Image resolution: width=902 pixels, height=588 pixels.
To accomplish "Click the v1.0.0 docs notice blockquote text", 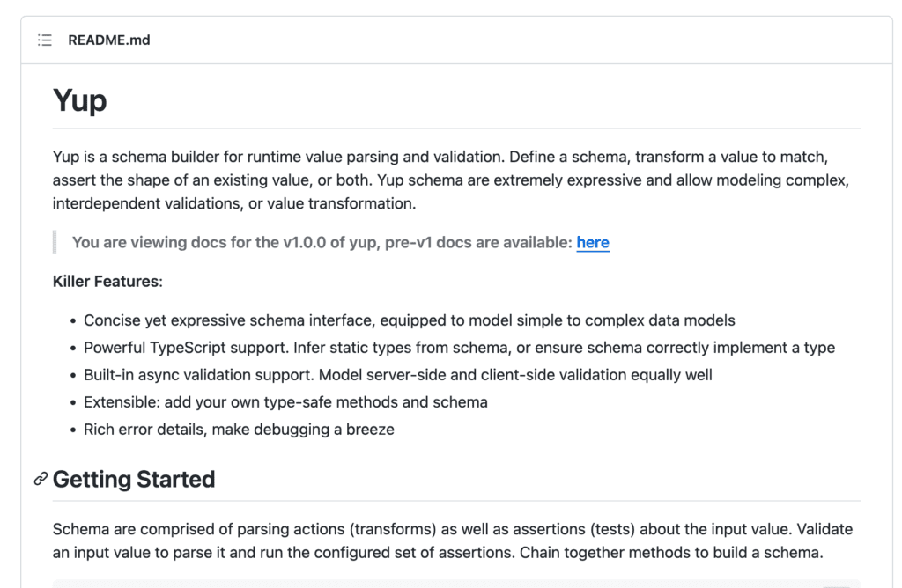I will coord(323,242).
